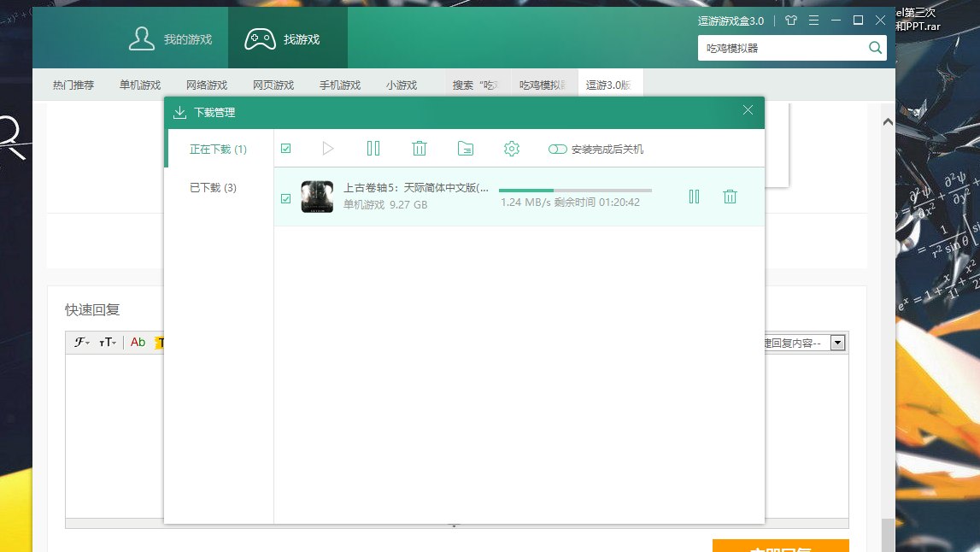Expand the quick reply content dropdown
Image resolution: width=980 pixels, height=552 pixels.
pos(837,343)
